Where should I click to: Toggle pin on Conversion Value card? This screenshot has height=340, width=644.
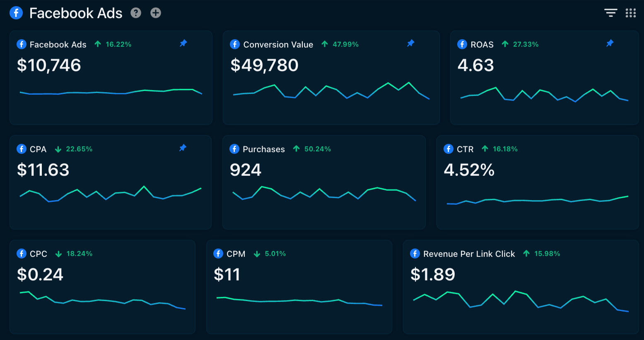point(410,43)
